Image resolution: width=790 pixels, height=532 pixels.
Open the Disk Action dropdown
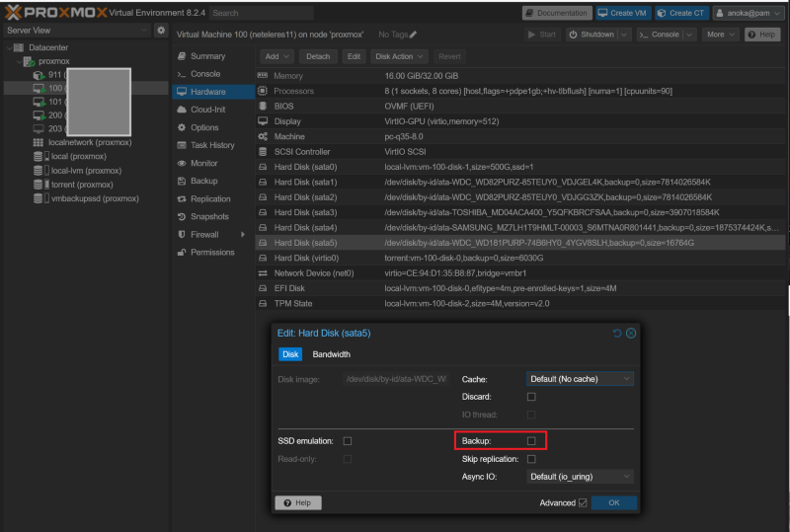[x=399, y=56]
